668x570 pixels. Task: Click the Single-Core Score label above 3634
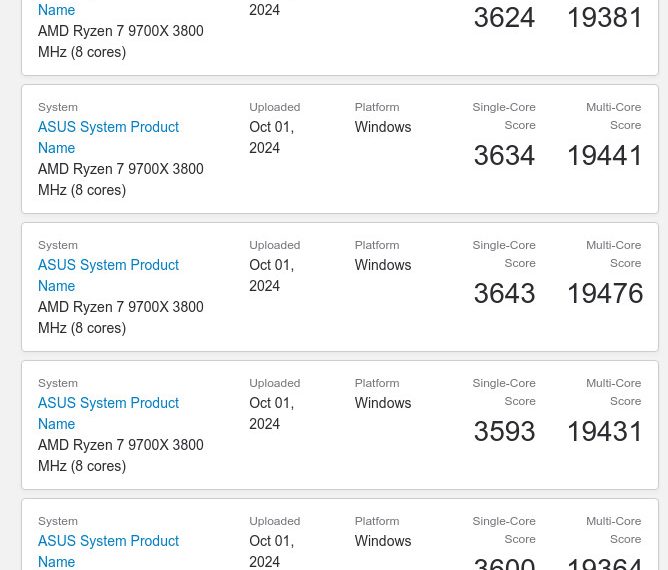pyautogui.click(x=504, y=116)
